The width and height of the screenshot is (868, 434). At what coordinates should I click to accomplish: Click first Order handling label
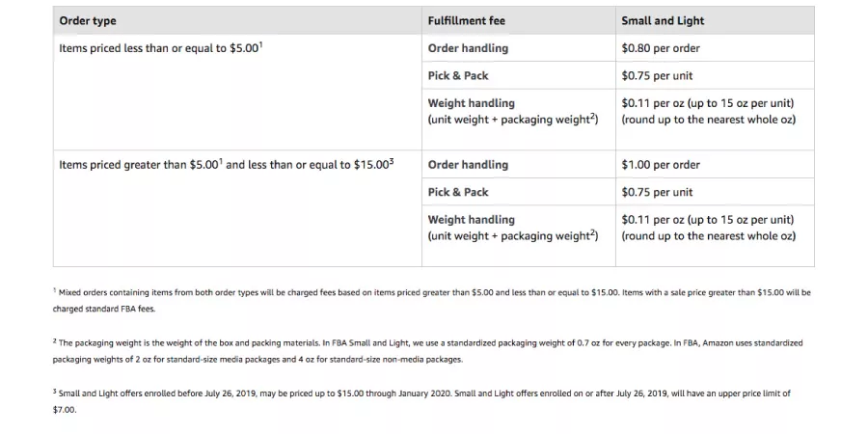(468, 48)
